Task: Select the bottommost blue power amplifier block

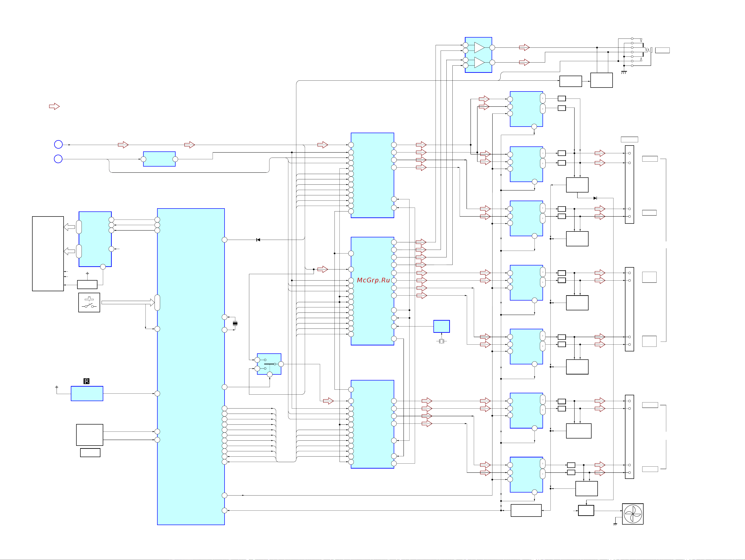Action: point(526,475)
